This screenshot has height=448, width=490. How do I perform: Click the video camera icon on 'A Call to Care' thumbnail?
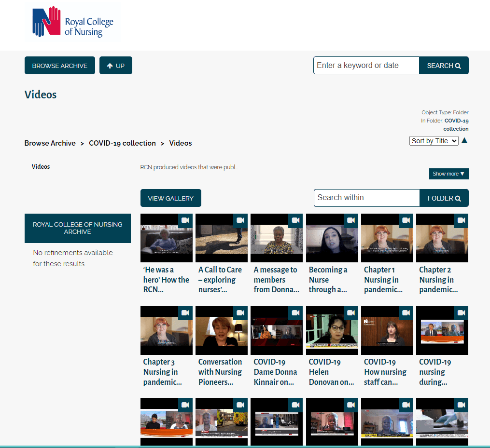coord(240,220)
